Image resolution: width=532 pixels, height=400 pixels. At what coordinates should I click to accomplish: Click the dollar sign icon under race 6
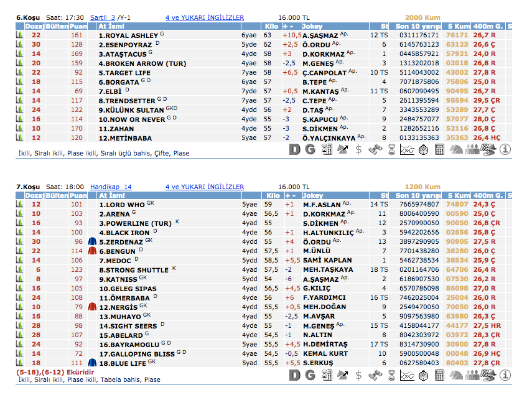coord(359,149)
